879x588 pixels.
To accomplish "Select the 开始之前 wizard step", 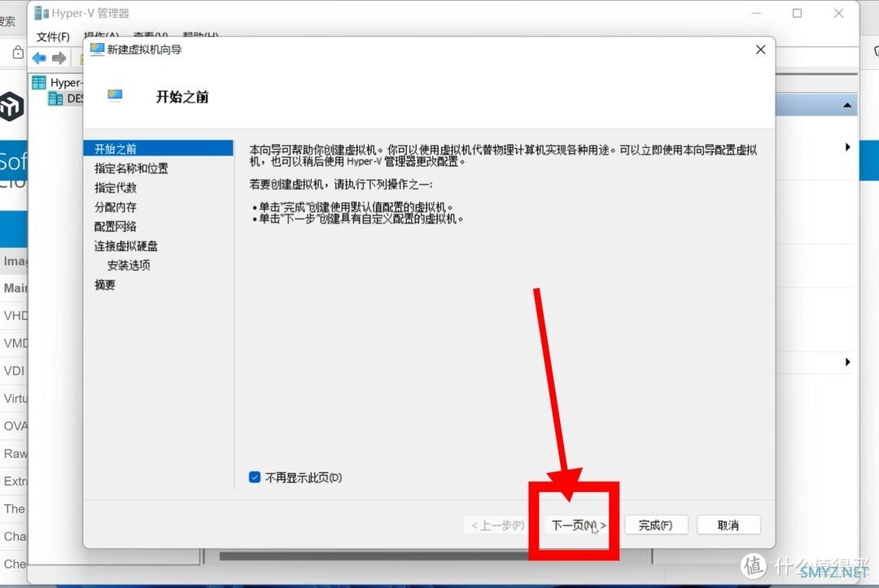I will pos(158,148).
